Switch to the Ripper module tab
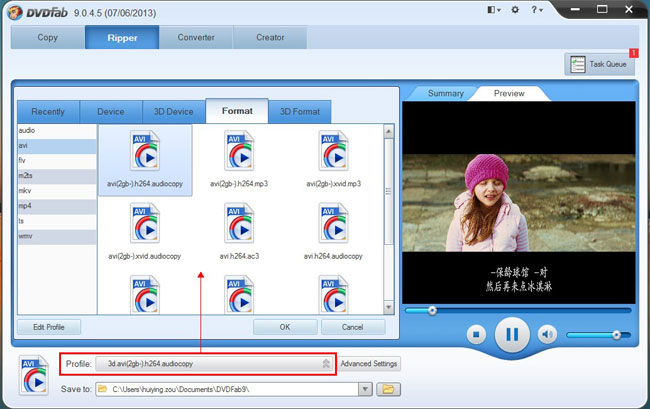This screenshot has height=409, width=650. 122,37
